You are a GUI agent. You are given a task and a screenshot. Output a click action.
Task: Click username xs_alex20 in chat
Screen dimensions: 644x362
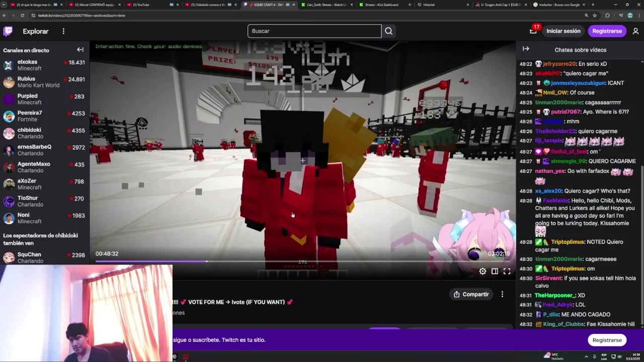coord(548,191)
